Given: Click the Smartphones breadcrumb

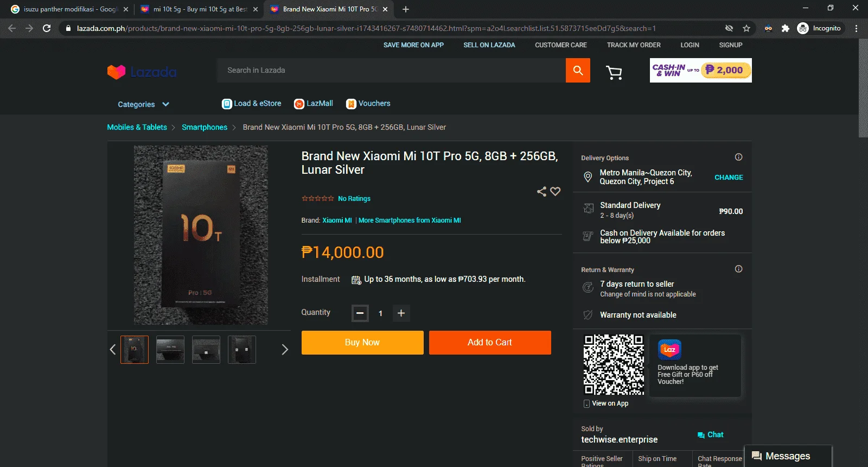Looking at the screenshot, I should 205,127.
